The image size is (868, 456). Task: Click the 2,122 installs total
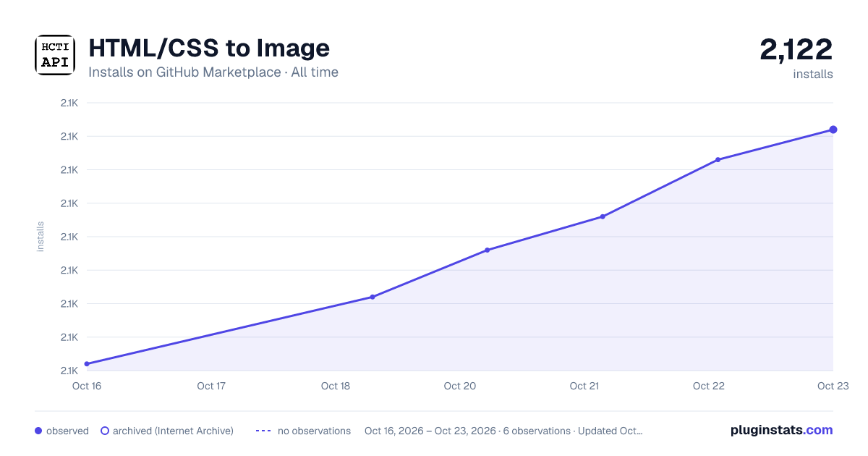click(796, 49)
